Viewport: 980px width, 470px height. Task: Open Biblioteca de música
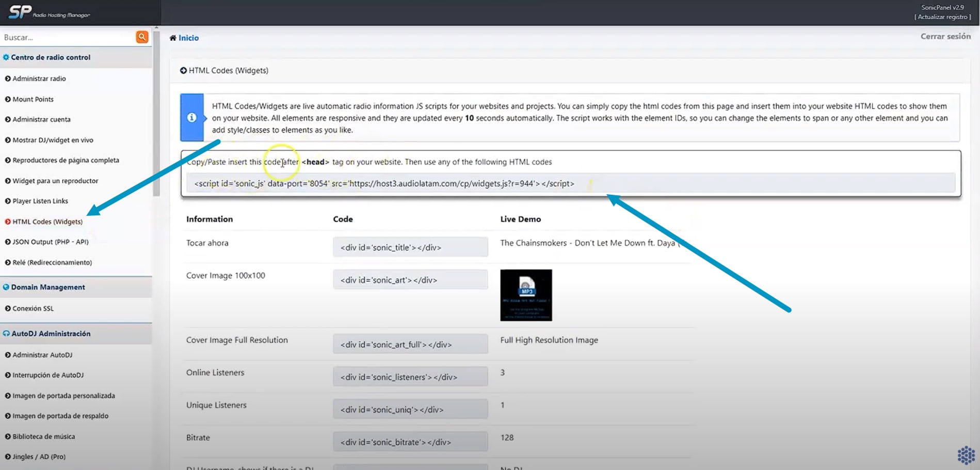pyautogui.click(x=44, y=436)
